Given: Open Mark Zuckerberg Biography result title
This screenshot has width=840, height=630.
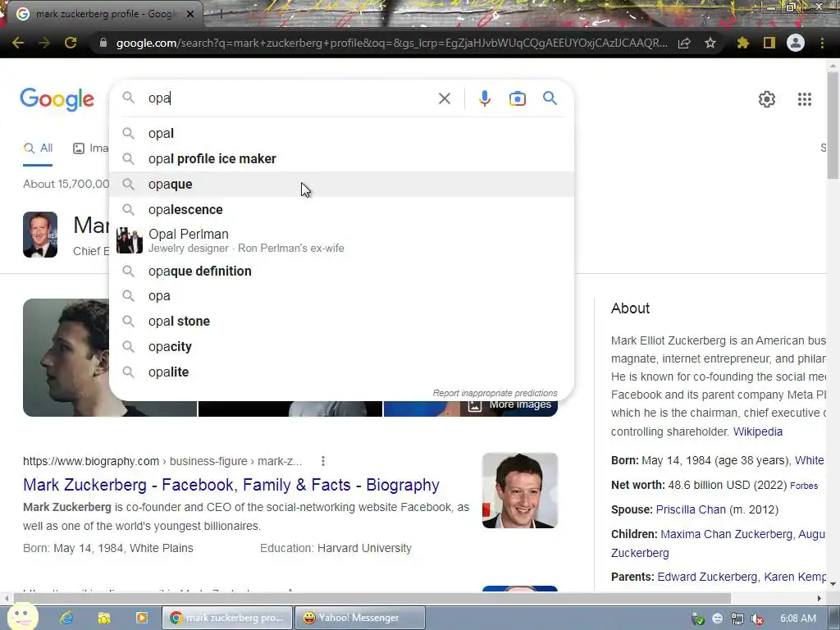Looking at the screenshot, I should (x=231, y=485).
